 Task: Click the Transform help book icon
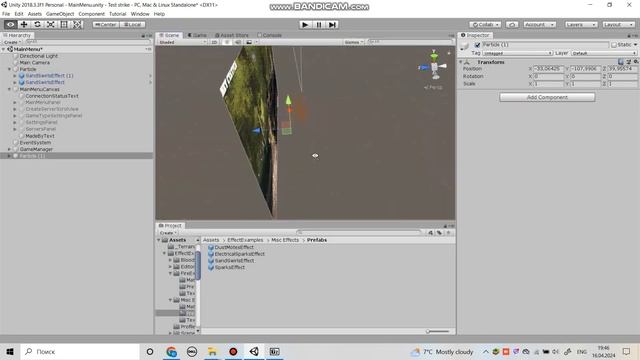(x=621, y=62)
